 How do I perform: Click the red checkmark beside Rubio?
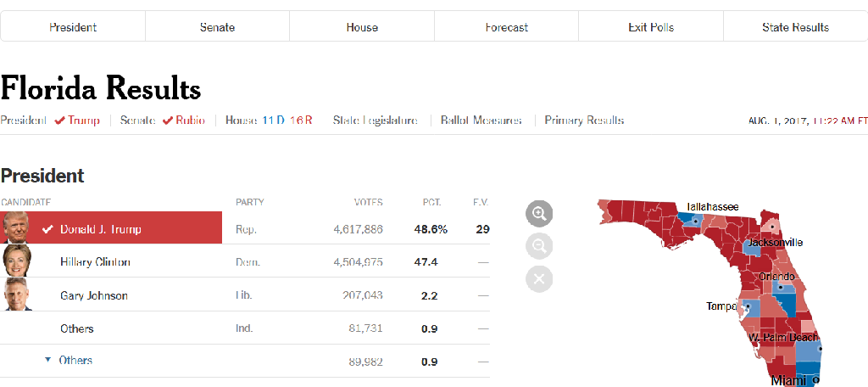(168, 121)
